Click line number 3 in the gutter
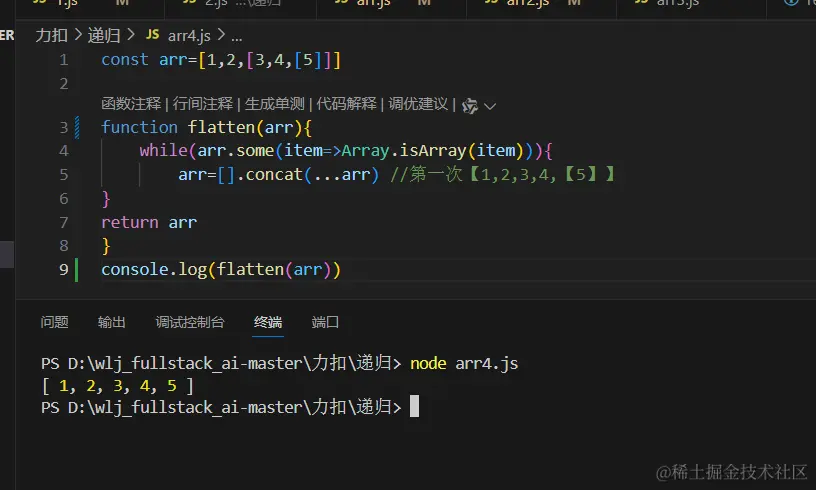The image size is (816, 490). pos(63,127)
